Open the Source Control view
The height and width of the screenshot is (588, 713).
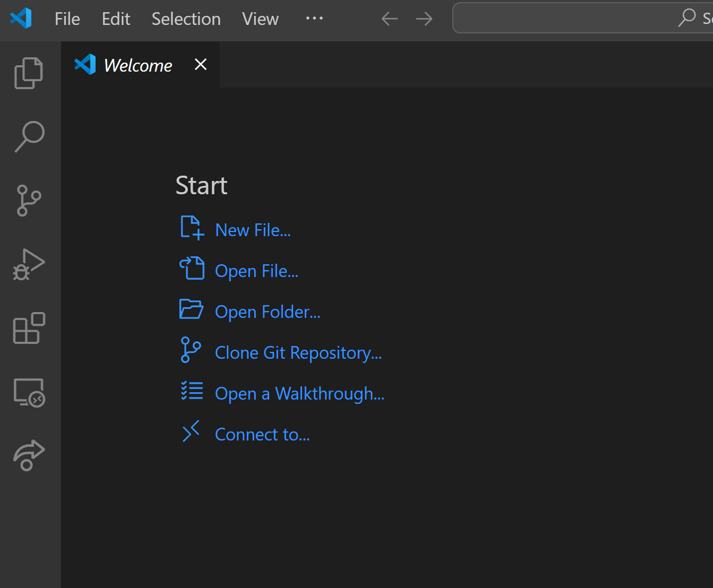tap(29, 201)
